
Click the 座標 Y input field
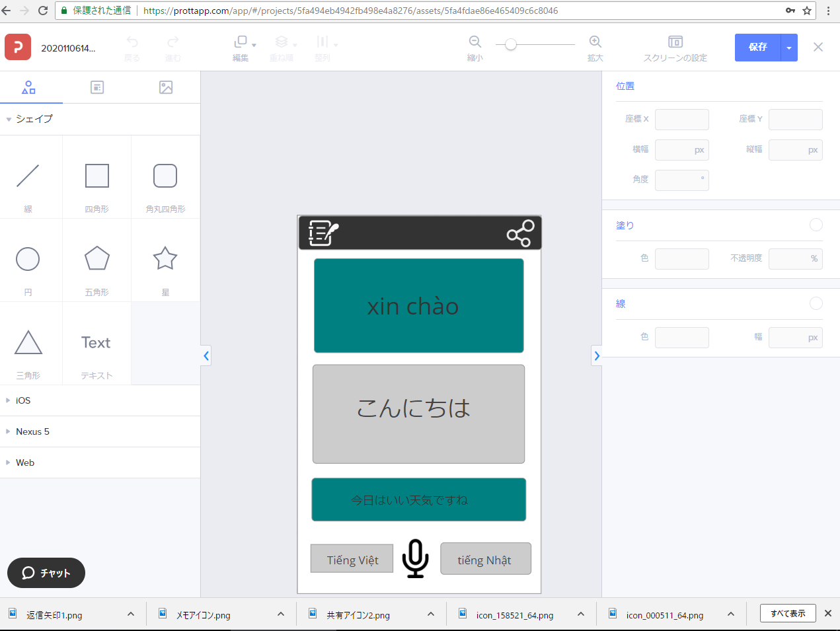click(x=796, y=120)
